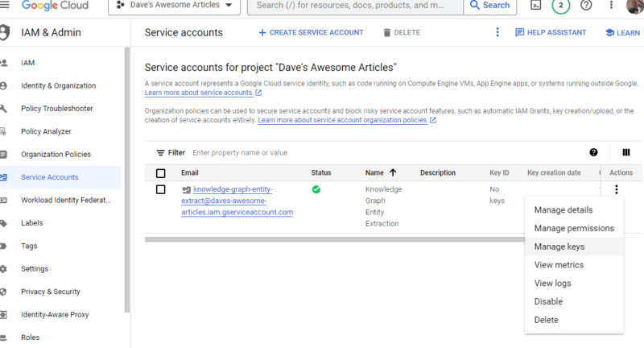
Task: Select Disable in the actions menu
Action: click(549, 301)
